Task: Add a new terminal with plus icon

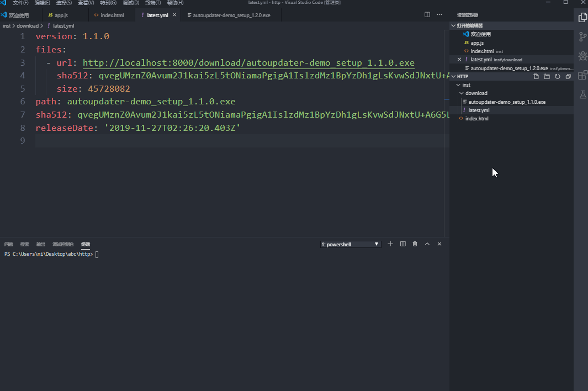Action: tap(390, 244)
